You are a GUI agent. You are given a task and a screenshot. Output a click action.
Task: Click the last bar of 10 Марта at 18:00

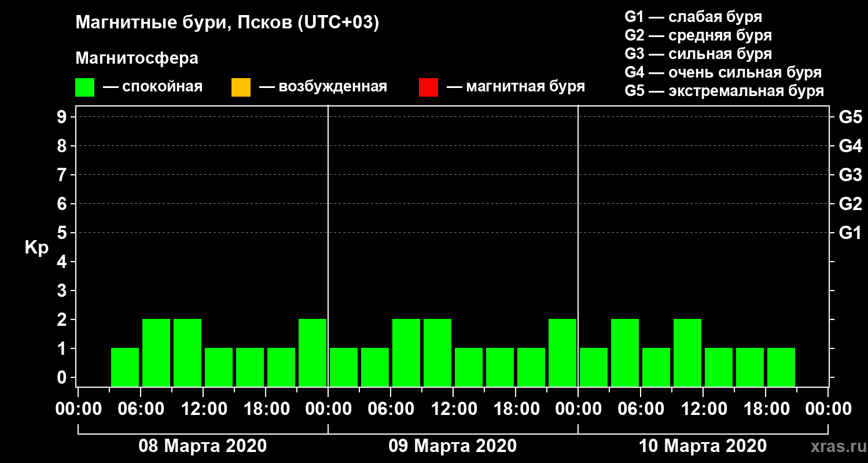781,367
